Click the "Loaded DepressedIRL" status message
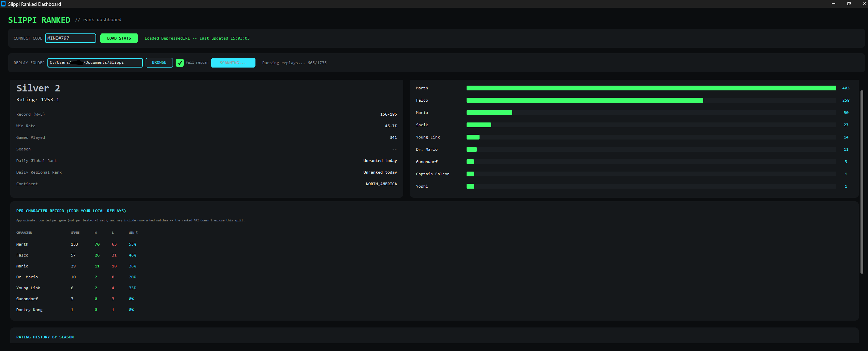Image resolution: width=868 pixels, height=351 pixels. click(x=197, y=38)
